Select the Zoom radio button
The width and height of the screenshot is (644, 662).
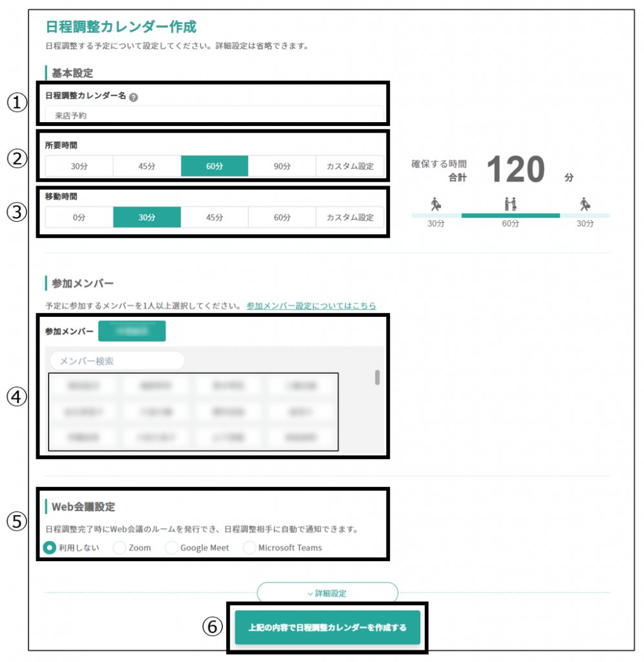tap(120, 548)
